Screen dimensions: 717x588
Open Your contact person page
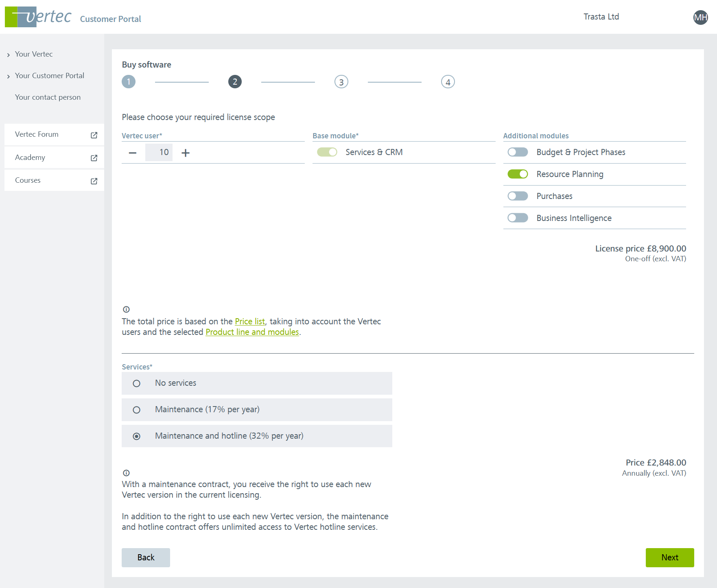click(48, 97)
